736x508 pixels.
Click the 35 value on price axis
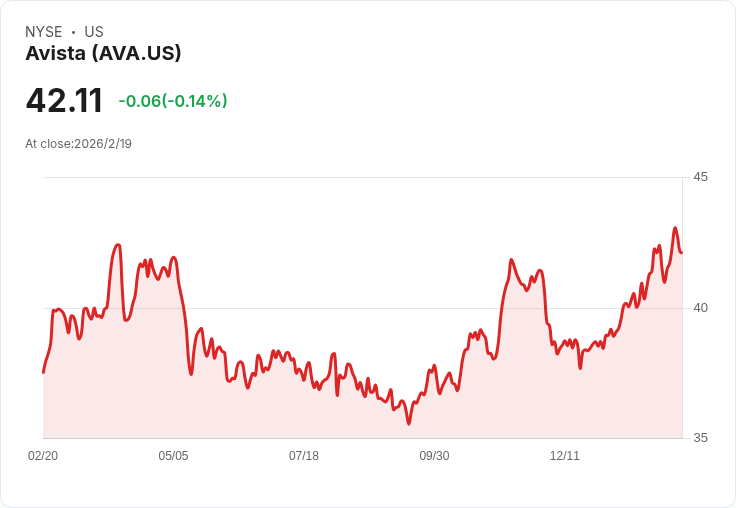(700, 438)
